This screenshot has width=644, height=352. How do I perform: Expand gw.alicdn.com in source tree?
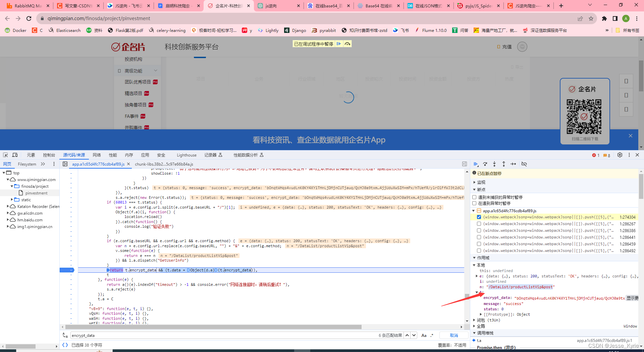pyautogui.click(x=8, y=213)
